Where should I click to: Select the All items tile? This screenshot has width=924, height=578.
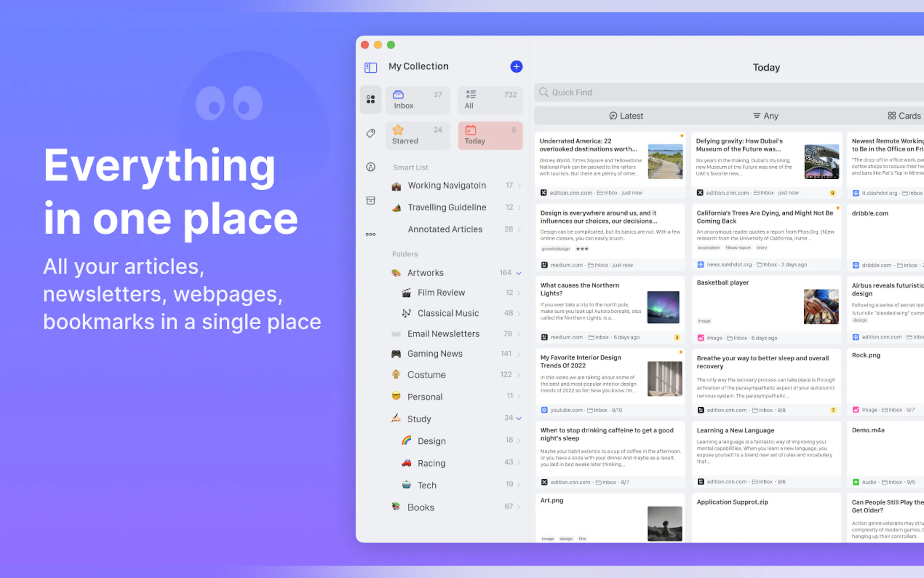pyautogui.click(x=490, y=100)
